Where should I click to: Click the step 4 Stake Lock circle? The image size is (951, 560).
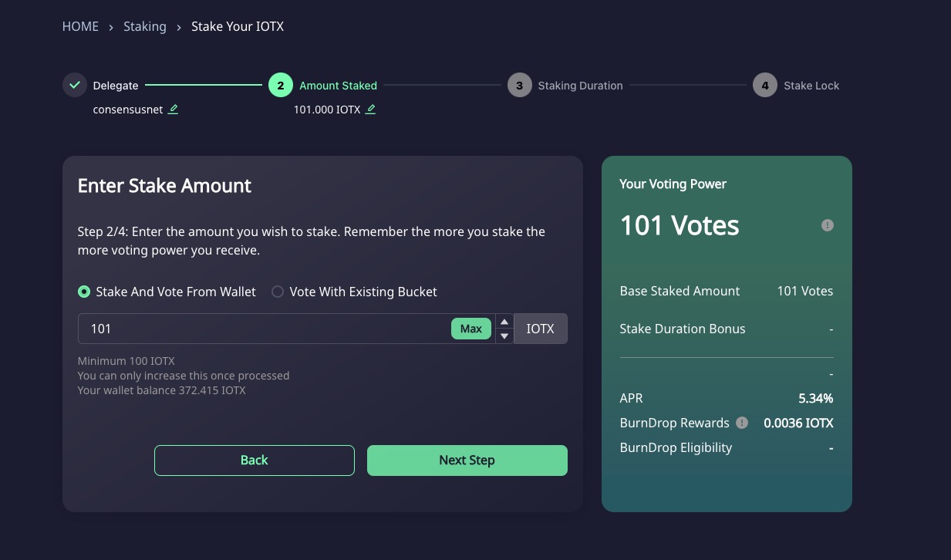click(x=765, y=86)
